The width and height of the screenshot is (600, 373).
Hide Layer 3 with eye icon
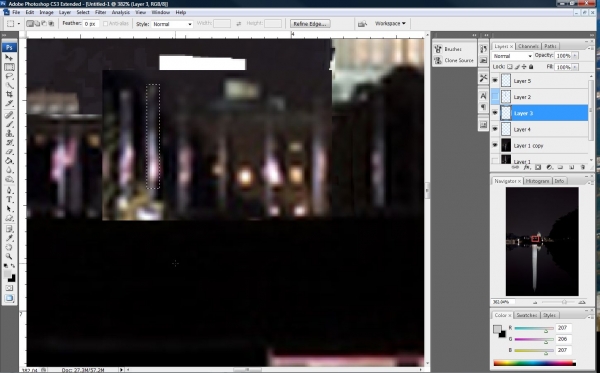[x=496, y=113]
